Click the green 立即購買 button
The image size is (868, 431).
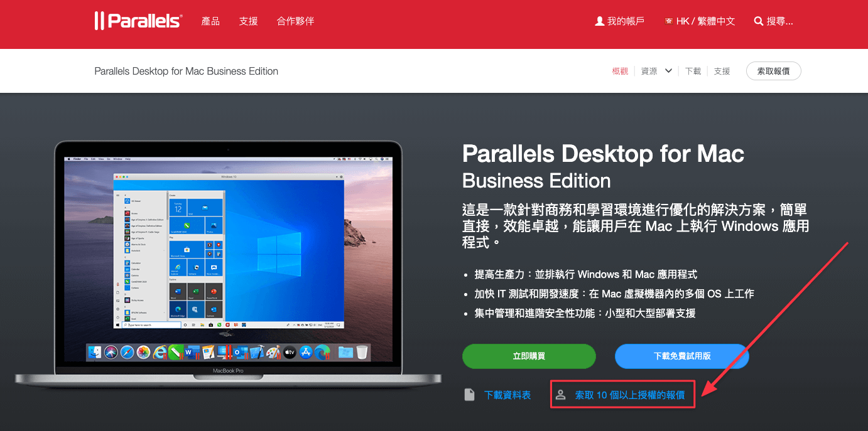click(x=529, y=356)
